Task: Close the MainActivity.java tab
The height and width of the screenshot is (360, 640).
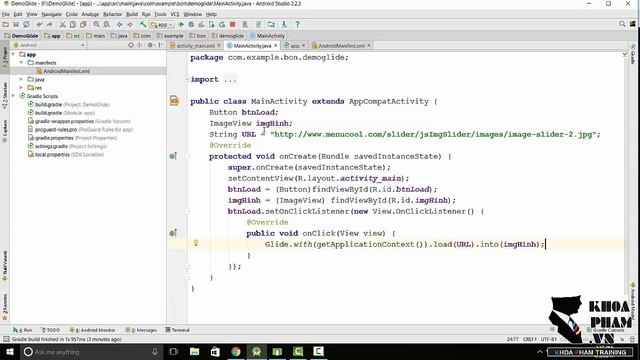Action: [x=276, y=46]
